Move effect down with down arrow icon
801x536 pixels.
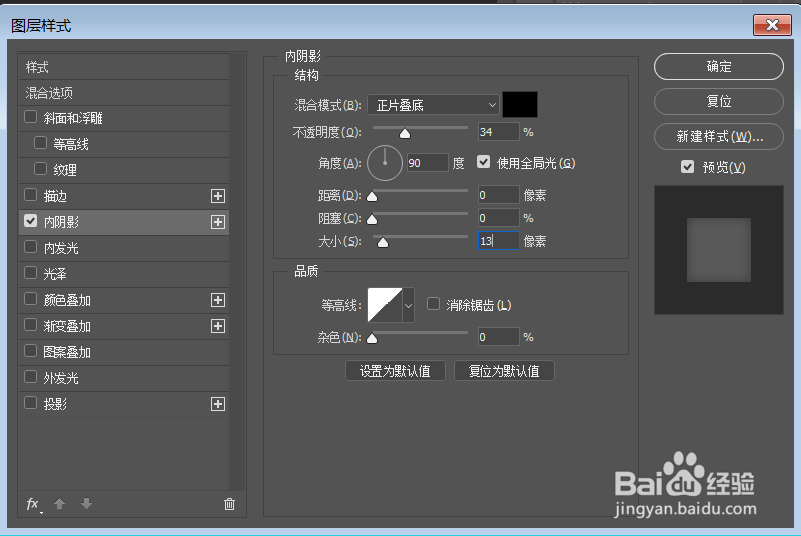(x=86, y=504)
